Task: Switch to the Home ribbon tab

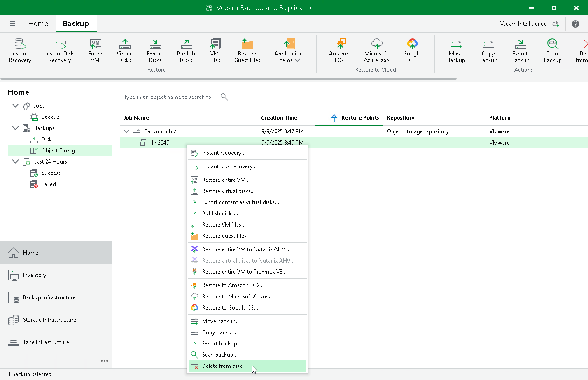Action: (38, 24)
